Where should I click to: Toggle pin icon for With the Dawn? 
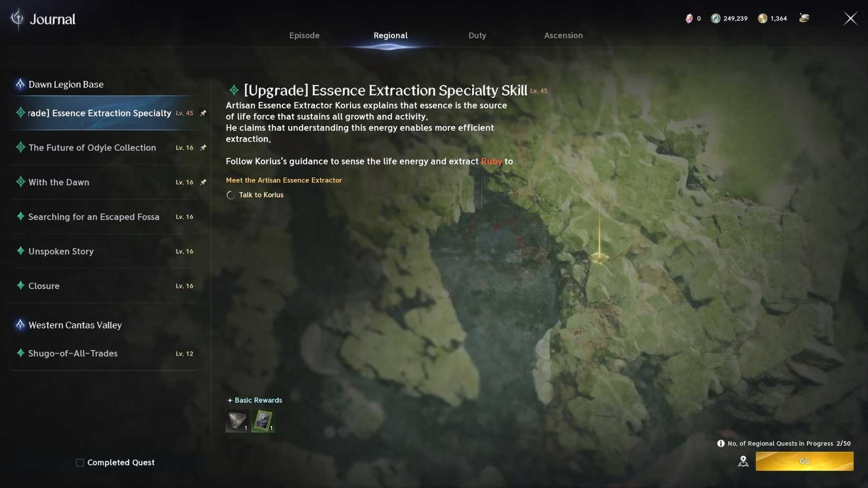203,182
